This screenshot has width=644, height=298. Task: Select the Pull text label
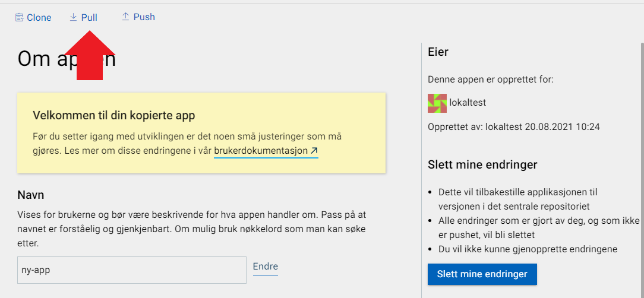[89, 17]
